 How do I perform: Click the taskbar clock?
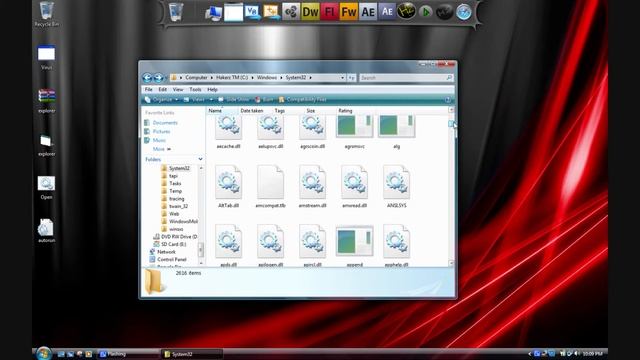593,353
